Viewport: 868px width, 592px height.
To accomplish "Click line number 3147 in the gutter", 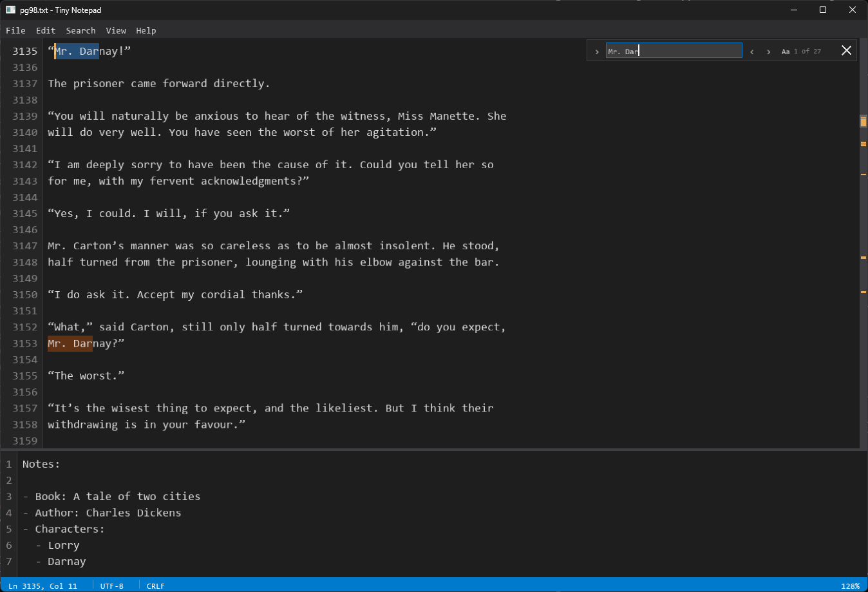I will tap(25, 245).
